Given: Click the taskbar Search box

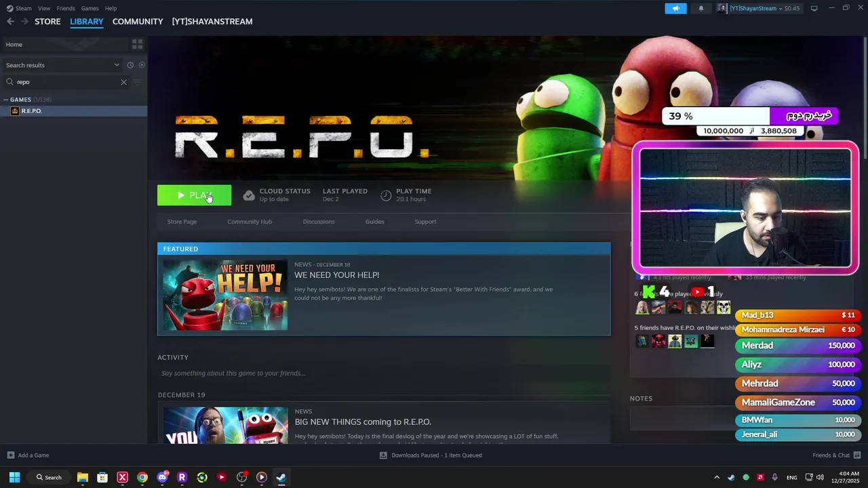Looking at the screenshot, I should coord(49,477).
